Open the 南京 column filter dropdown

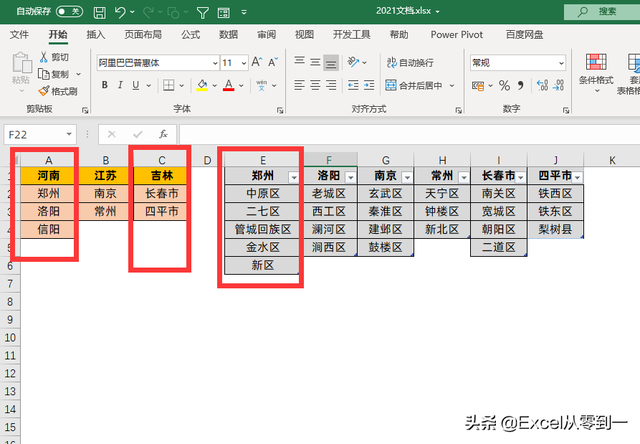pos(407,177)
